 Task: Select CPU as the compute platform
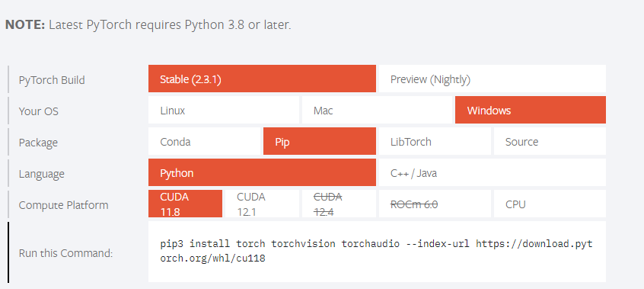550,204
